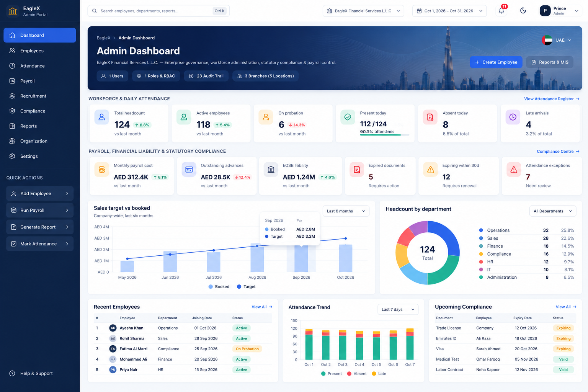The height and width of the screenshot is (392, 588).
Task: Click the 23 Audit Trail chip
Action: click(206, 76)
